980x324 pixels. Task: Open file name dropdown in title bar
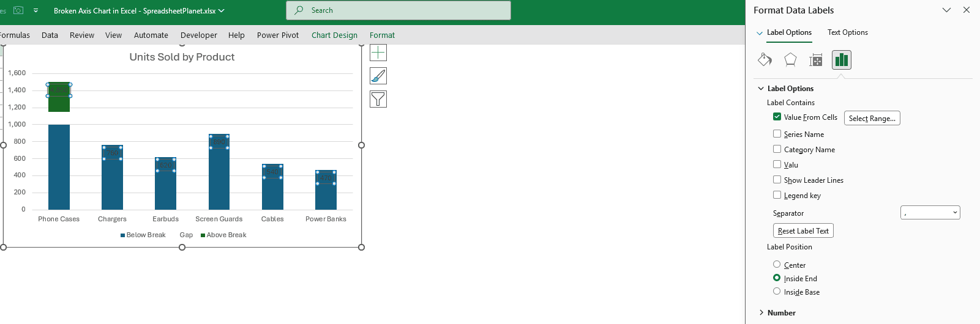222,10
